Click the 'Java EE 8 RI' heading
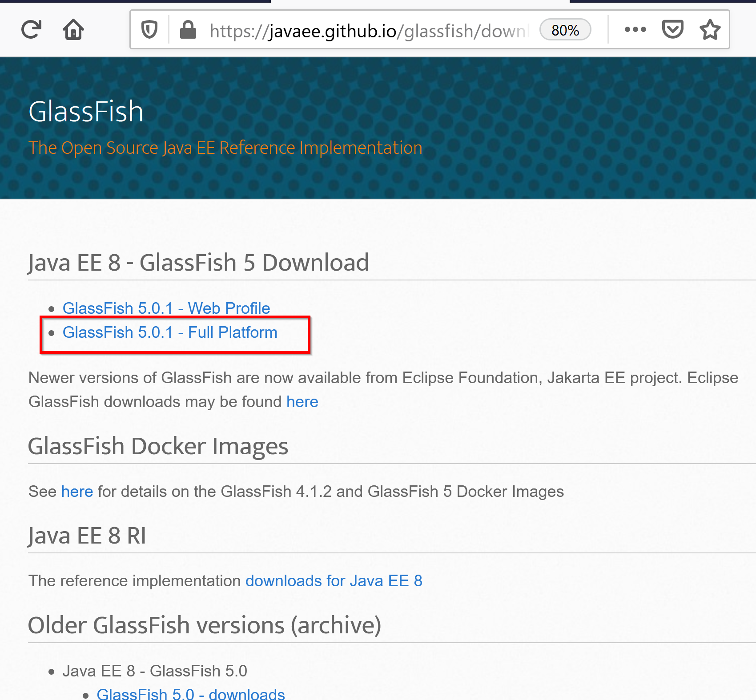756x700 pixels. point(87,536)
